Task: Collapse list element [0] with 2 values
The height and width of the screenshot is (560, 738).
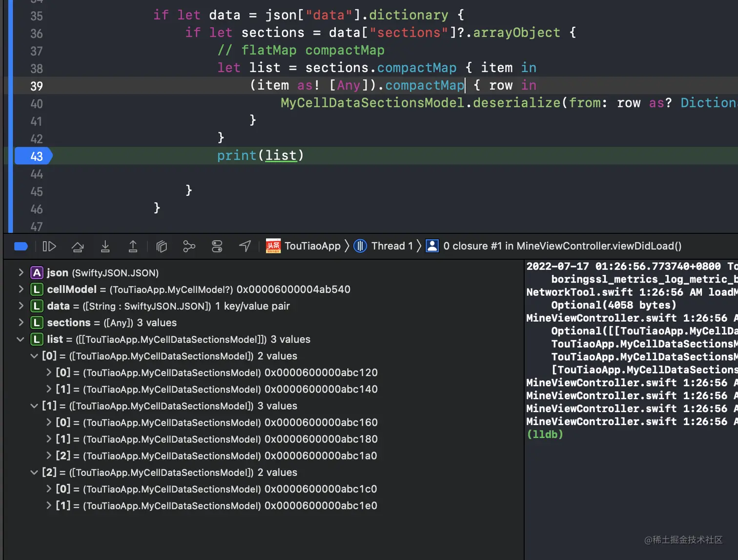Action: (34, 356)
